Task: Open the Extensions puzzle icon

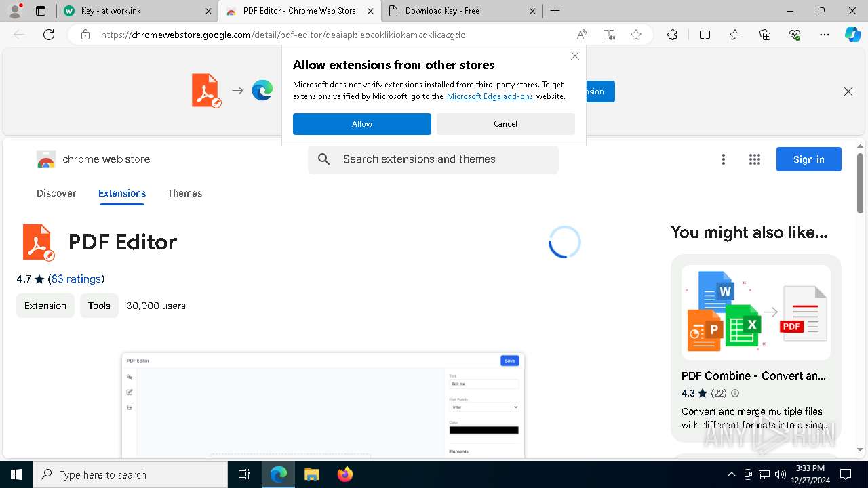Action: 672,35
